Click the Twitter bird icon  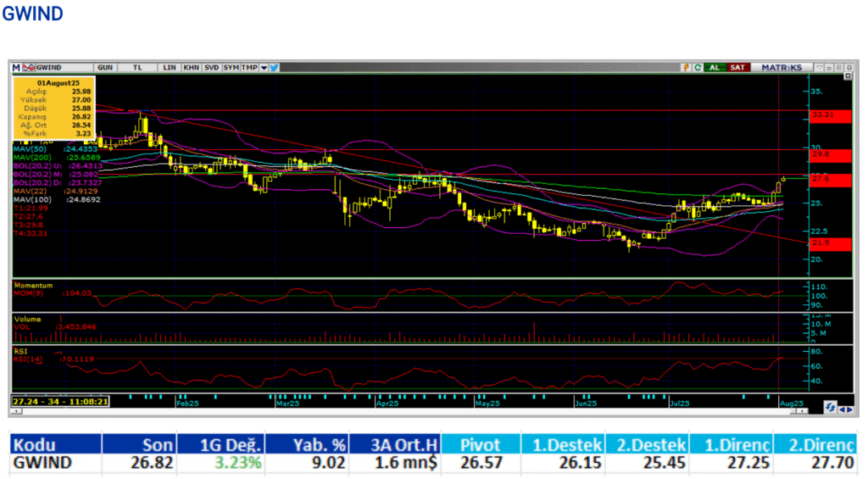(x=274, y=68)
